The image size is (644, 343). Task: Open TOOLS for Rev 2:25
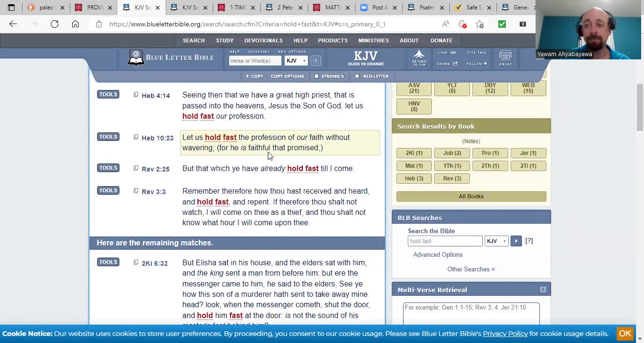click(x=108, y=168)
